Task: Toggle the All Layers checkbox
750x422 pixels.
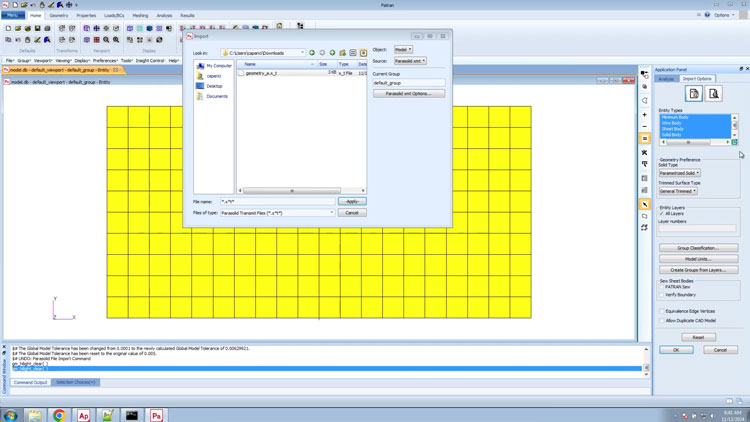Action: coord(662,214)
